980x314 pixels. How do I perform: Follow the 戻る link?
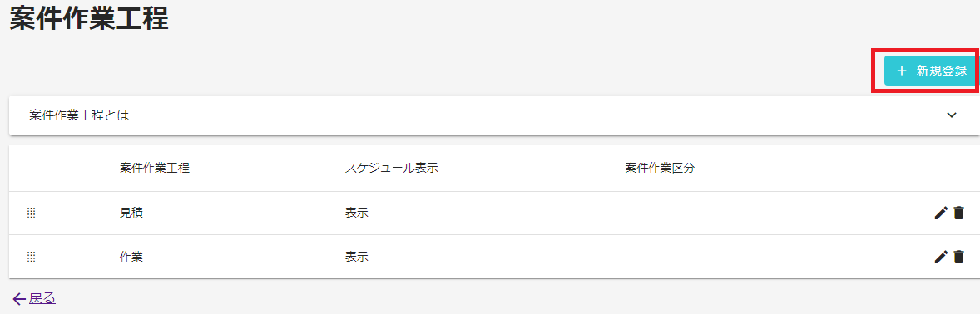[x=42, y=298]
